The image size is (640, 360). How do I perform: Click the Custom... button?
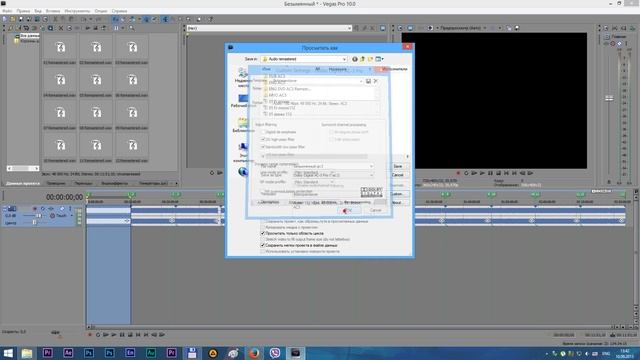398,194
